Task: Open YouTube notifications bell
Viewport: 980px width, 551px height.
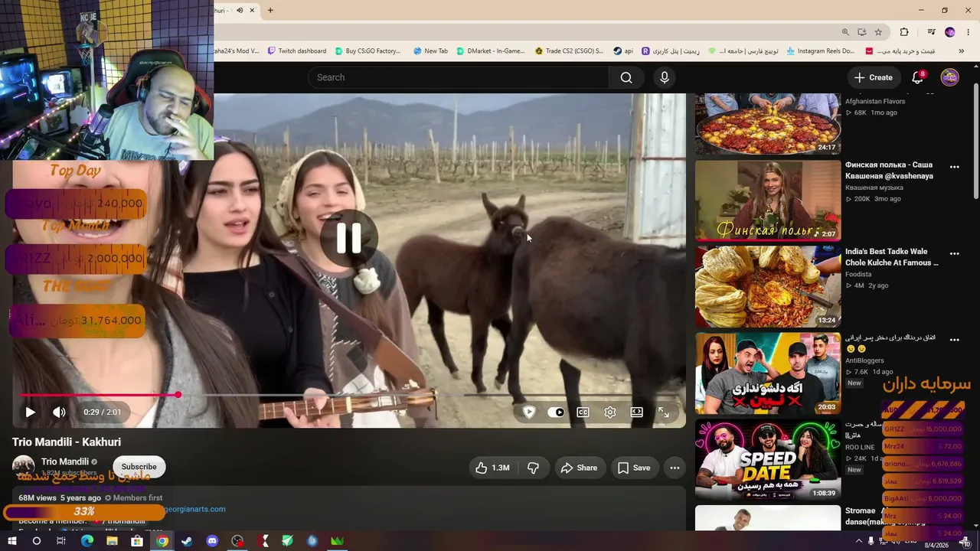Action: pos(918,77)
